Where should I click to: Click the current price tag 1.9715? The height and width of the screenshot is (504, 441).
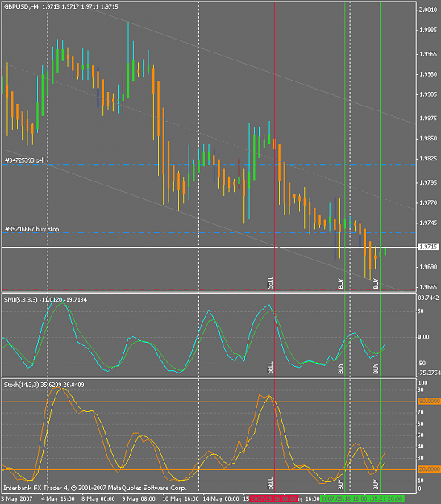[x=428, y=247]
